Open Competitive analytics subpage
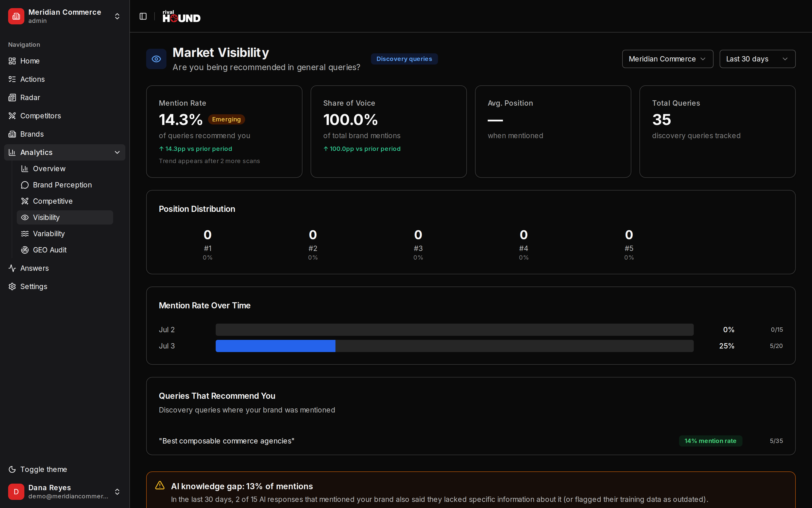This screenshot has width=812, height=508. click(65, 201)
